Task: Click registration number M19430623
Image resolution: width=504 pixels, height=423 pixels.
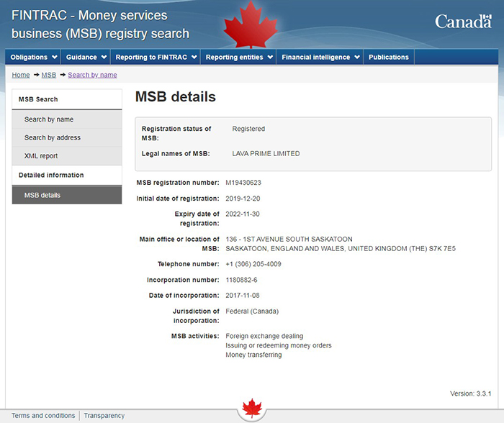Action: (x=243, y=183)
